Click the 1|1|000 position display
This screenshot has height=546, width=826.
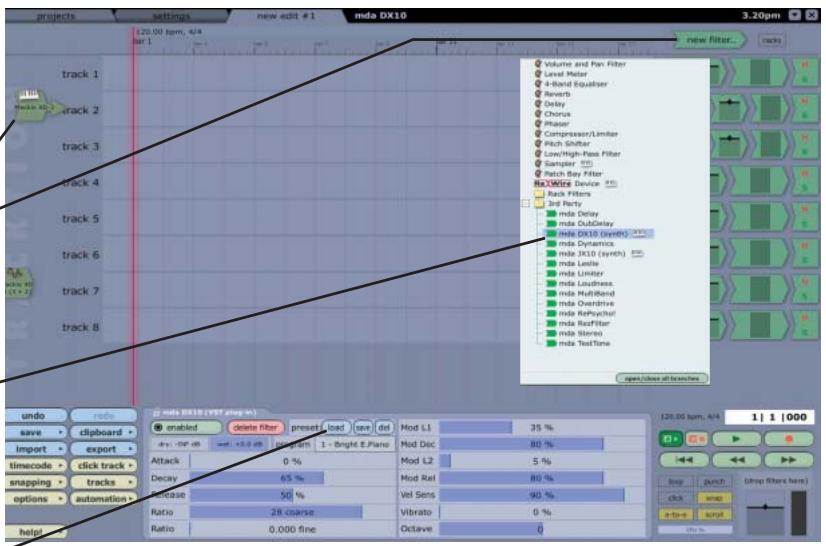[x=770, y=417]
